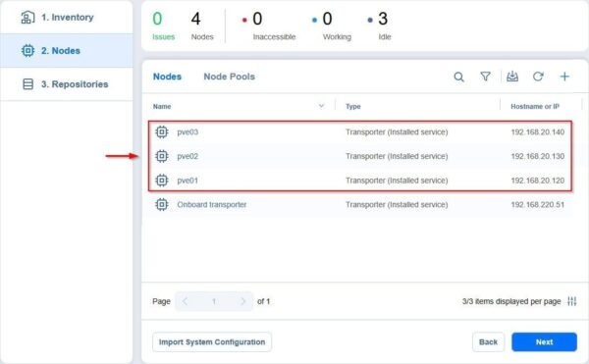
Task: Go to next page arrow
Action: [242, 301]
